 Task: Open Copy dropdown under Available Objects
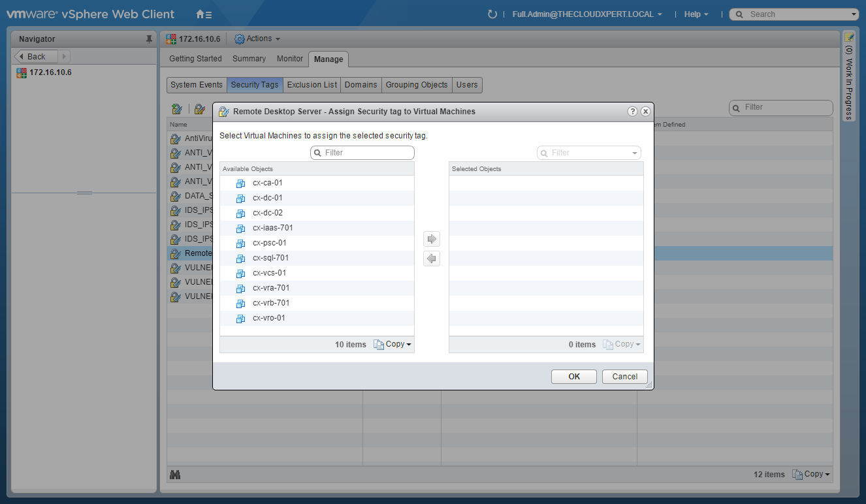393,344
